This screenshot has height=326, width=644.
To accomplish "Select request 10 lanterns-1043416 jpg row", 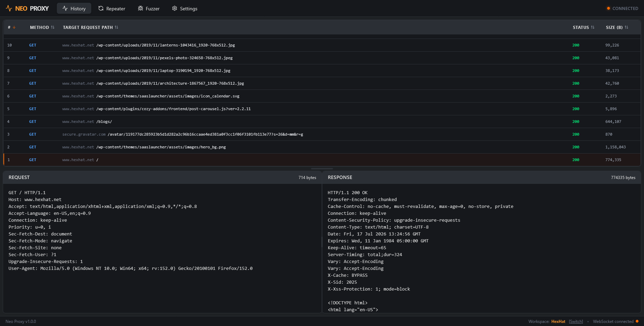I will coord(322,45).
